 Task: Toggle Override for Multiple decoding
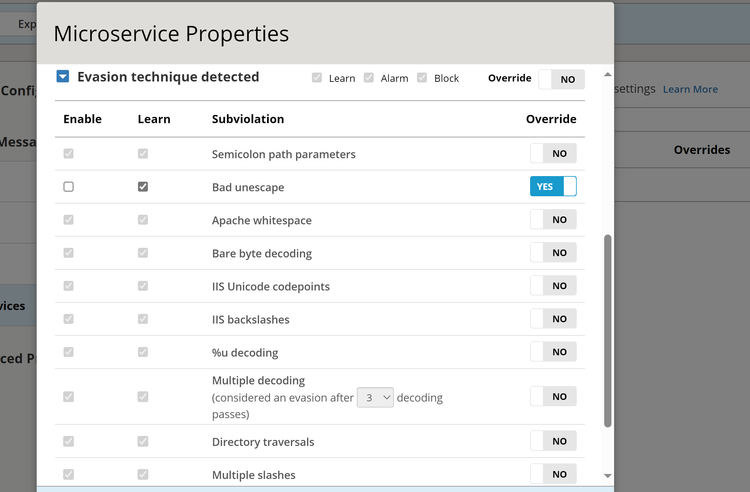point(553,397)
